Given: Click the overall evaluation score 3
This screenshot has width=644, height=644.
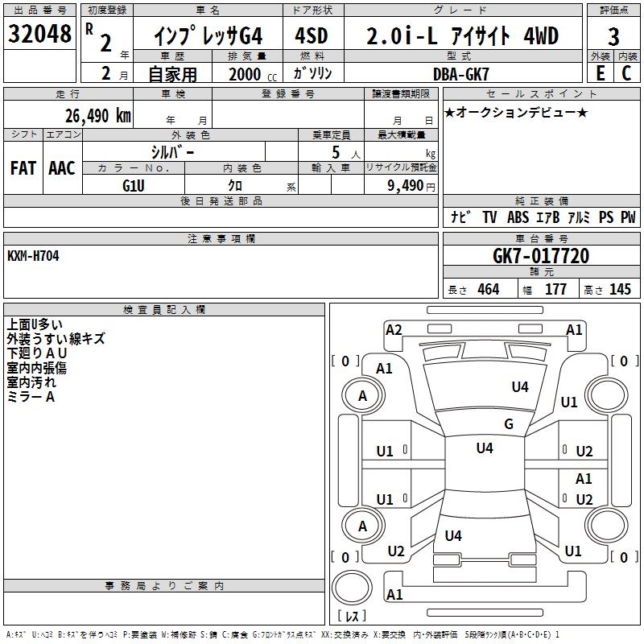Looking at the screenshot, I should coord(613,36).
